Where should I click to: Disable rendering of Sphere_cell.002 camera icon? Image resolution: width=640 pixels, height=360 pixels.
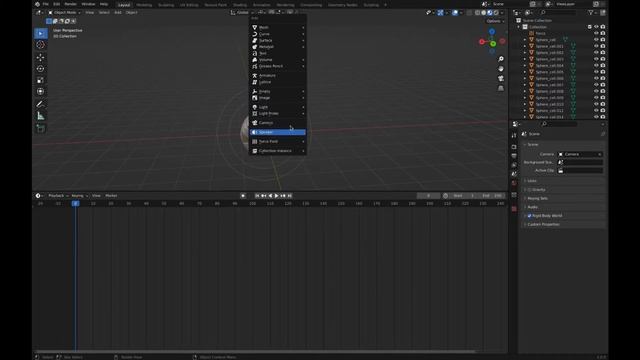[x=603, y=53]
